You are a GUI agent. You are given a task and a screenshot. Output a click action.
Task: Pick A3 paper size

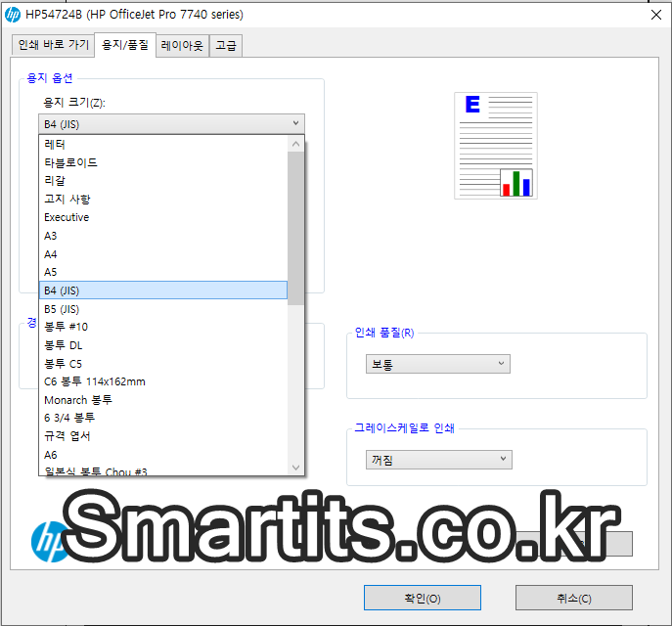click(x=163, y=236)
